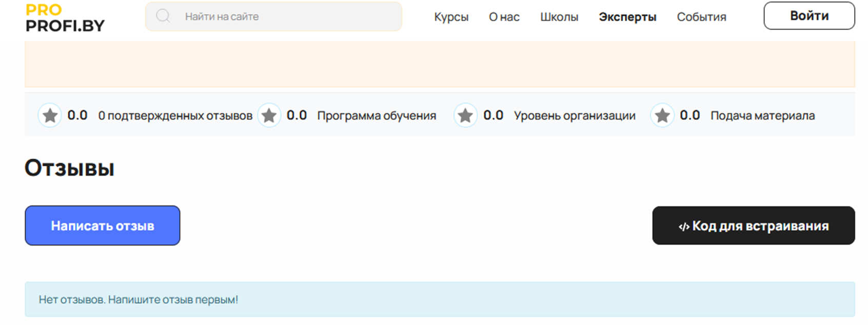This screenshot has height=325, width=868.
Task: Navigate to the Эксперты section
Action: click(627, 16)
